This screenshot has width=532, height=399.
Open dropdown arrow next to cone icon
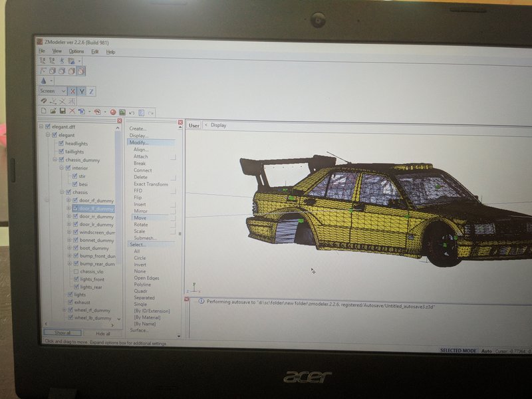pyautogui.click(x=51, y=81)
